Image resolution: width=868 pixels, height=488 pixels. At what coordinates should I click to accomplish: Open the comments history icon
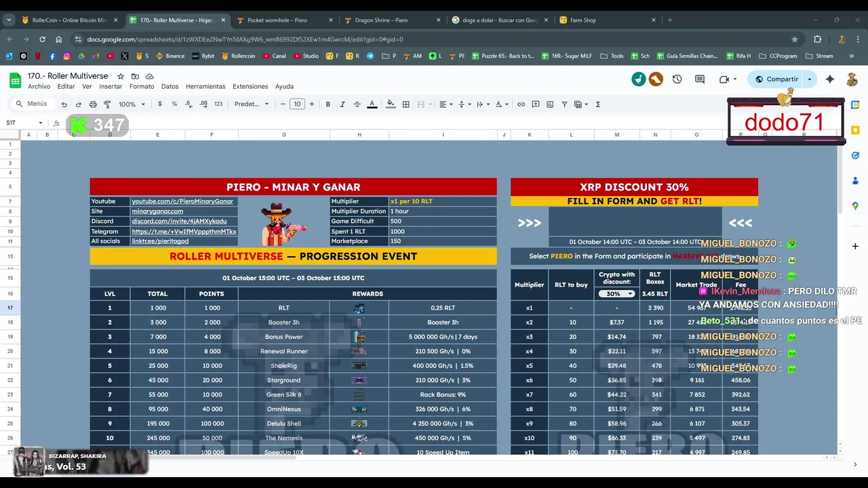[700, 79]
